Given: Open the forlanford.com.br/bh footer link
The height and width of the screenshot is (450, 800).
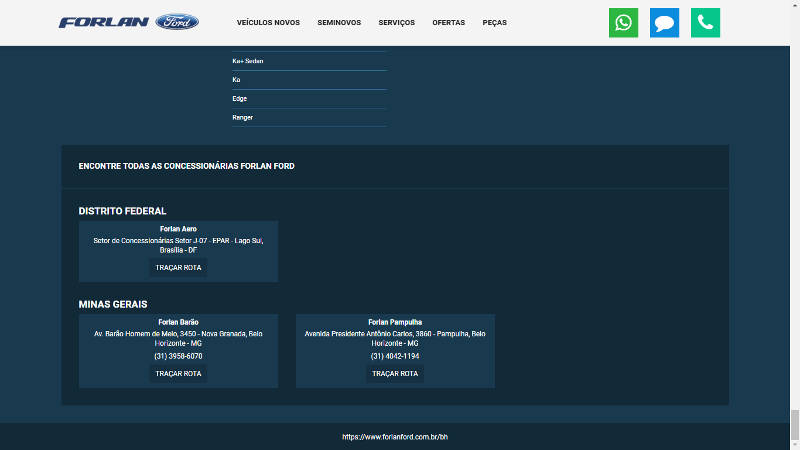Looking at the screenshot, I should click(x=395, y=437).
